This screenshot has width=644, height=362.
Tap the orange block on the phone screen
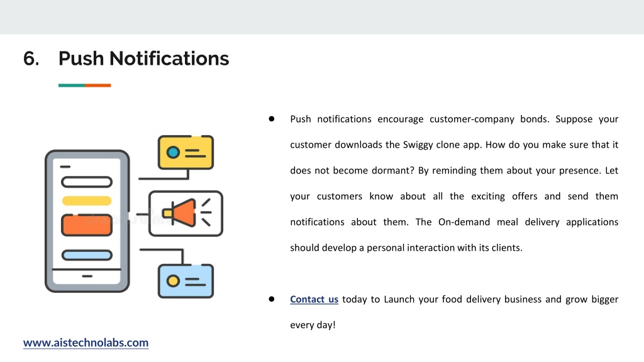(87, 225)
